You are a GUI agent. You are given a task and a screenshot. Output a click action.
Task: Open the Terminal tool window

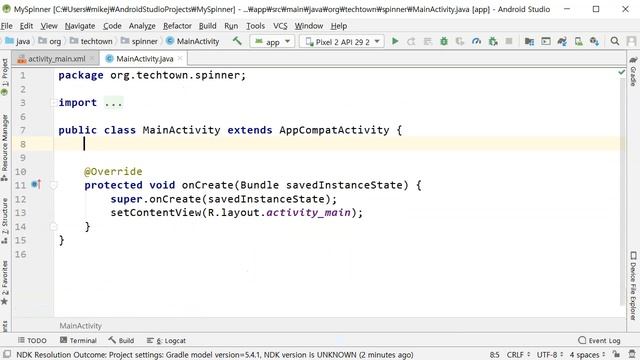(x=78, y=340)
